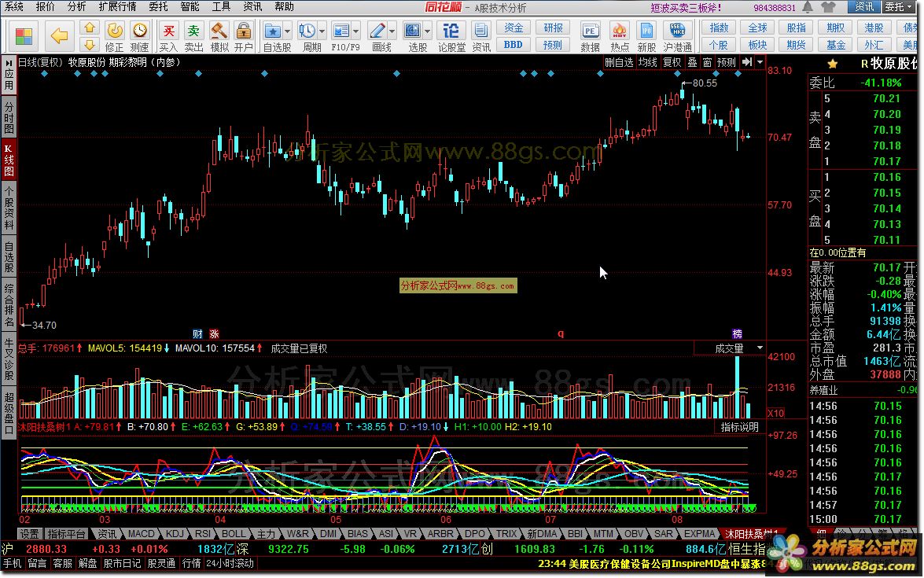Click the jump-to-end arrow icon above chart

coord(746,62)
